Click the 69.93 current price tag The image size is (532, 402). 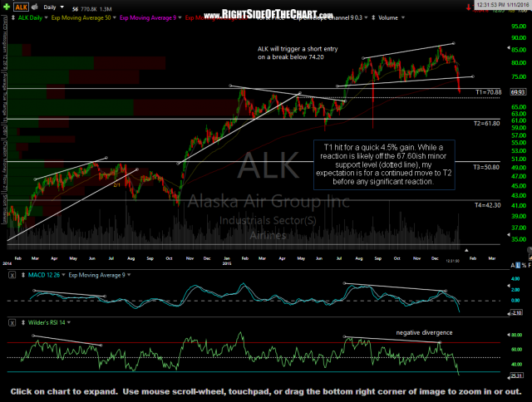tap(518, 92)
